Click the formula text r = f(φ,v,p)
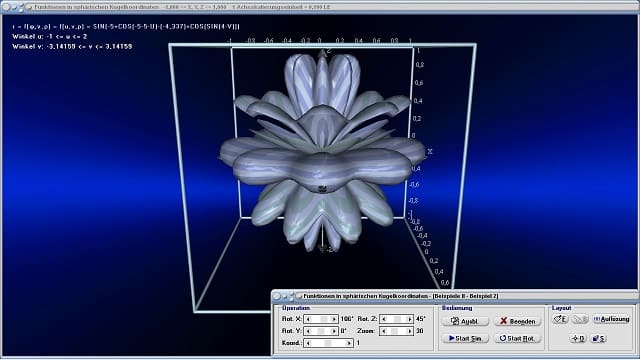The image size is (640, 360). point(126,26)
